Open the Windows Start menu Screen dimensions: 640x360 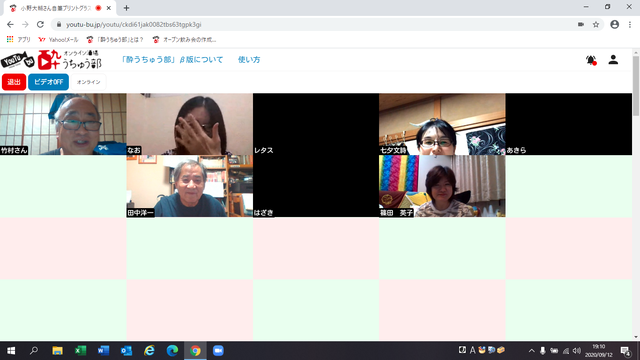[11, 351]
